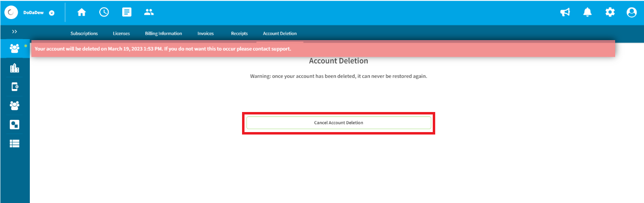This screenshot has height=203, width=644.
Task: Open the device settings sidebar icon
Action: pyautogui.click(x=15, y=87)
